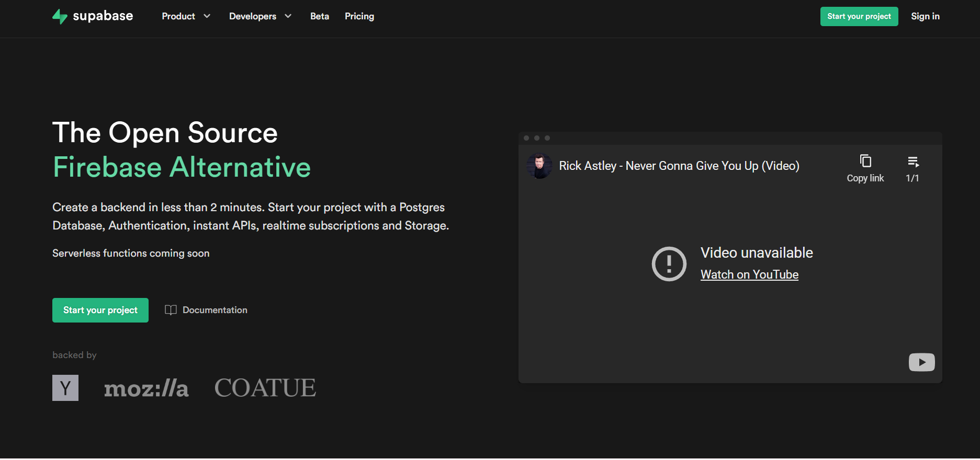Open the playlist 1/1 icon
The width and height of the screenshot is (980, 460).
913,162
